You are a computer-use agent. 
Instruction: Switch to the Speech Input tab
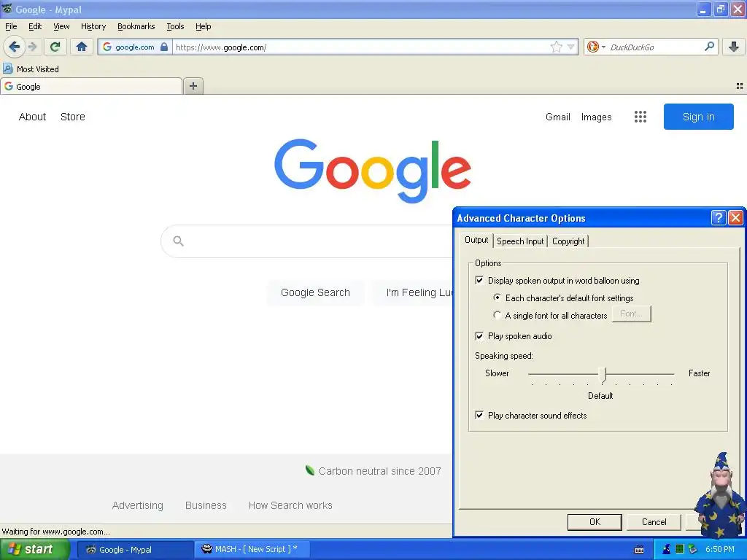point(520,241)
